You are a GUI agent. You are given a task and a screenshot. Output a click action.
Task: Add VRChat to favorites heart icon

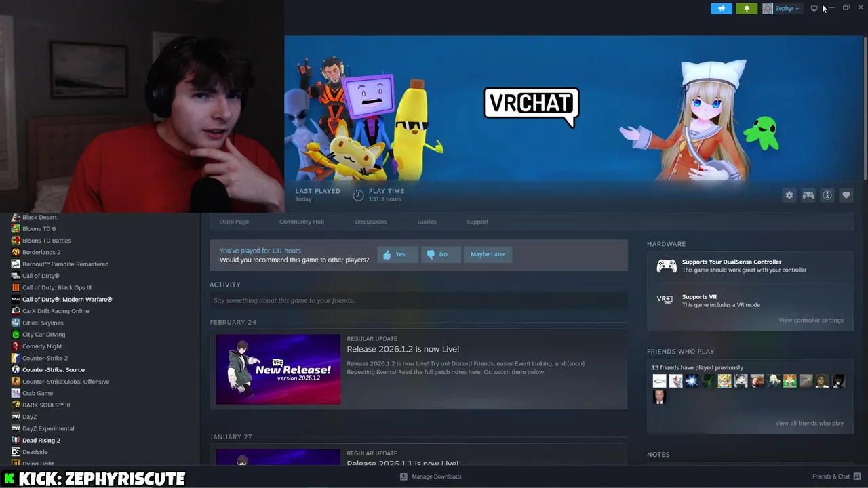846,195
